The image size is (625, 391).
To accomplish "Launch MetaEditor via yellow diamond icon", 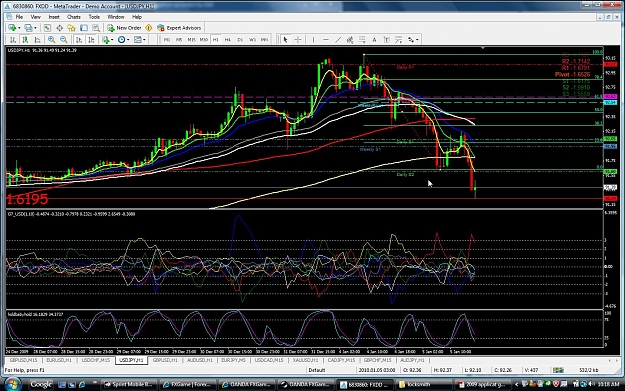I will 149,28.
